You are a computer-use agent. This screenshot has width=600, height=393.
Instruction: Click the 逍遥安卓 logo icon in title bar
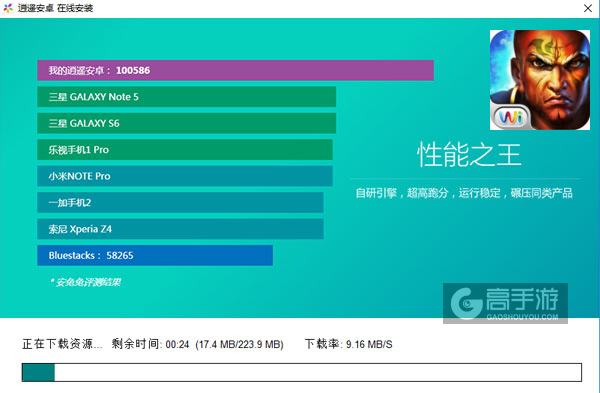(x=8, y=8)
